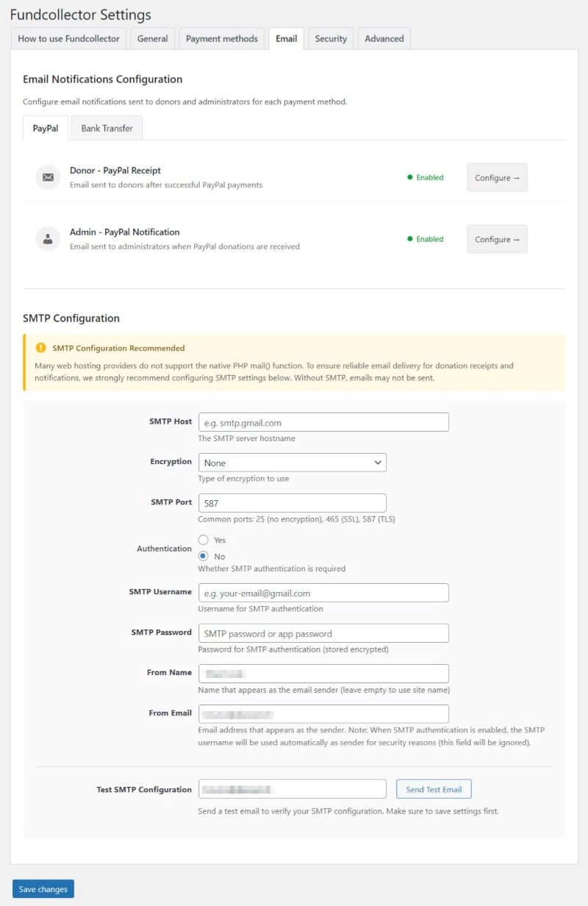Click the Donor - PayPal Receipt title
The height and width of the screenshot is (906, 588).
coord(115,171)
